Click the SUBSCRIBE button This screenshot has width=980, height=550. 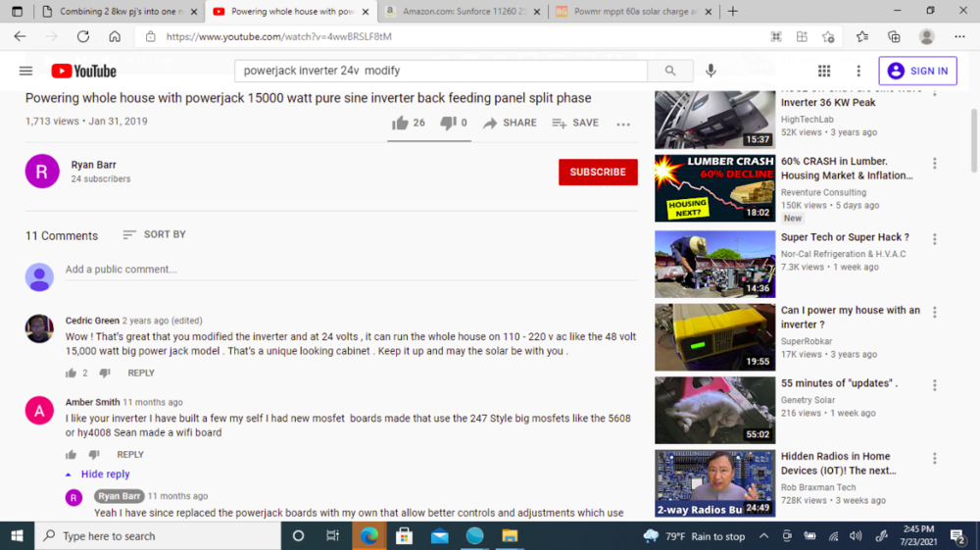[598, 172]
